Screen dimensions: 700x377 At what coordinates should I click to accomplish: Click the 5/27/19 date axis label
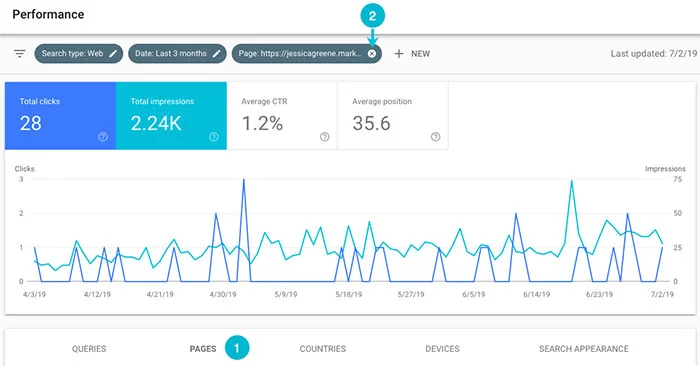(411, 294)
